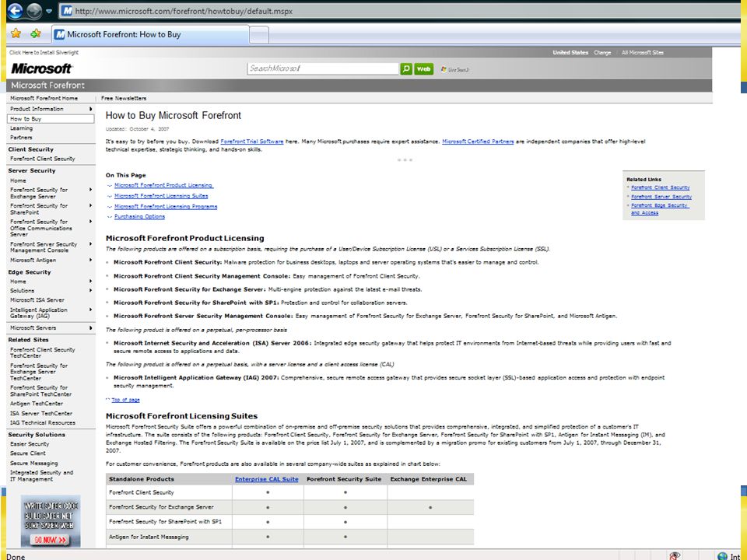Click the green magnifier search button

tap(406, 69)
